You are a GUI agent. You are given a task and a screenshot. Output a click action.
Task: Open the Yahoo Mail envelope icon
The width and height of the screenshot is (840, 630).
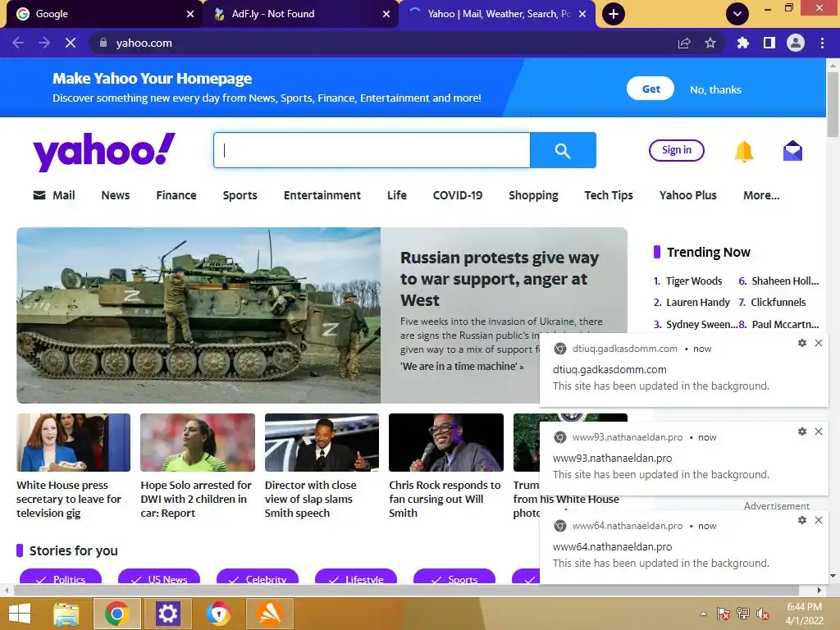click(x=792, y=151)
